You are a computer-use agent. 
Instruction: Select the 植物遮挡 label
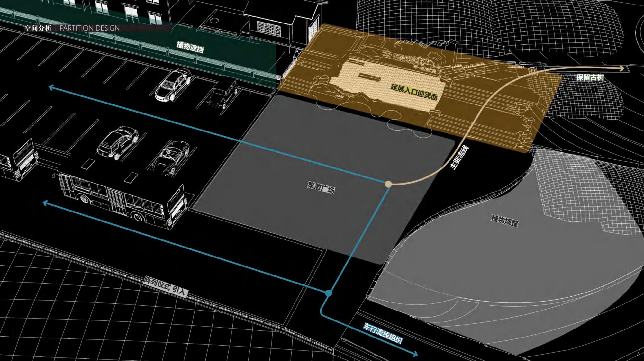(190, 47)
